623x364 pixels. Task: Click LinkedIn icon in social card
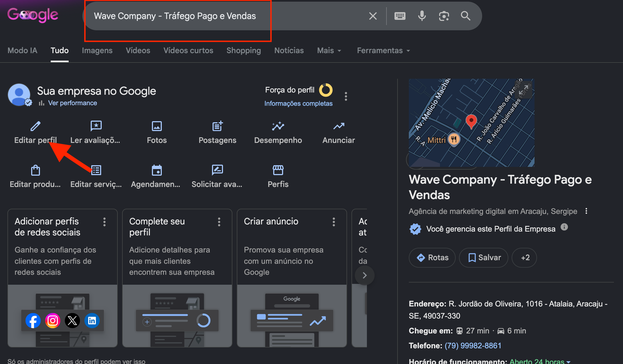[92, 321]
